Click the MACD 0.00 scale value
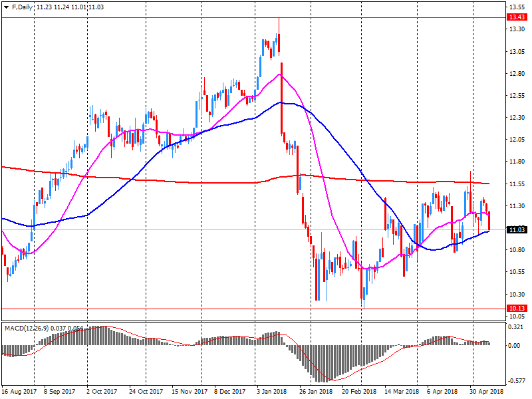532x399 pixels. click(x=514, y=346)
